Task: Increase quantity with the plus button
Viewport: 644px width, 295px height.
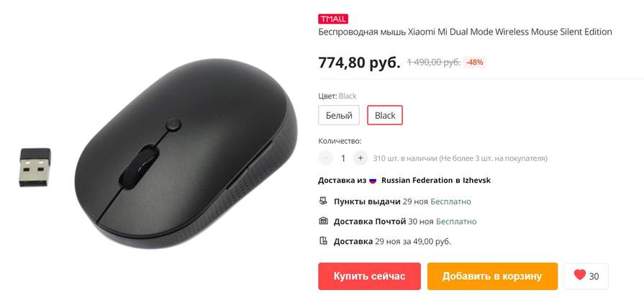Action: pos(360,158)
